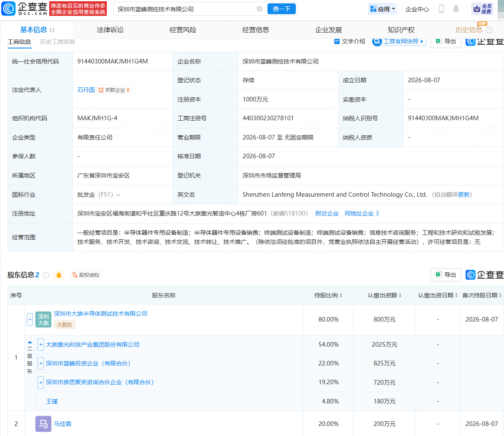Screen dimensions: 504x436
Task: Clear the search box with the X icon
Action: [260, 9]
